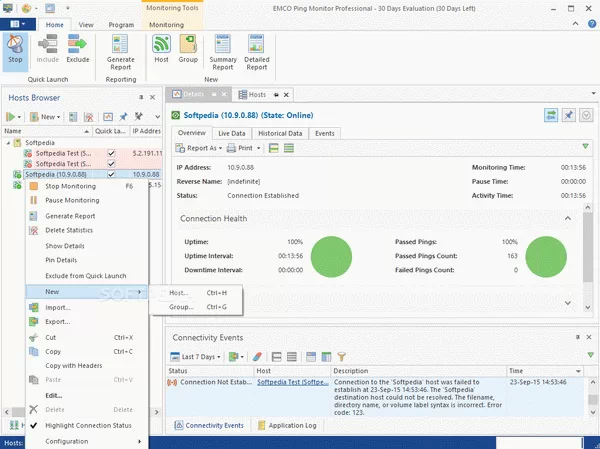Screen dimensions: 600x449
Task: Toggle Quick Launch checkbox for first Softpedia Test
Action: click(111, 152)
